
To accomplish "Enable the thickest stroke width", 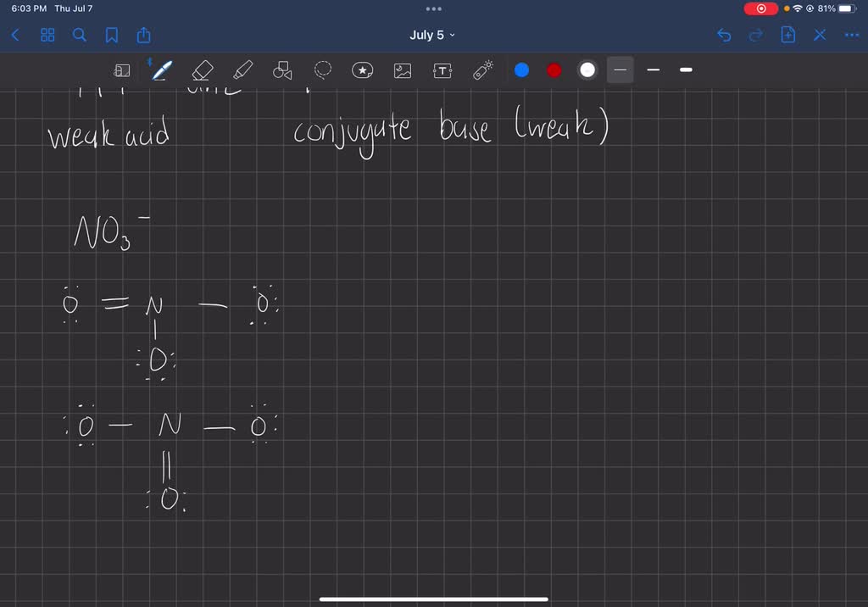I will pos(686,70).
